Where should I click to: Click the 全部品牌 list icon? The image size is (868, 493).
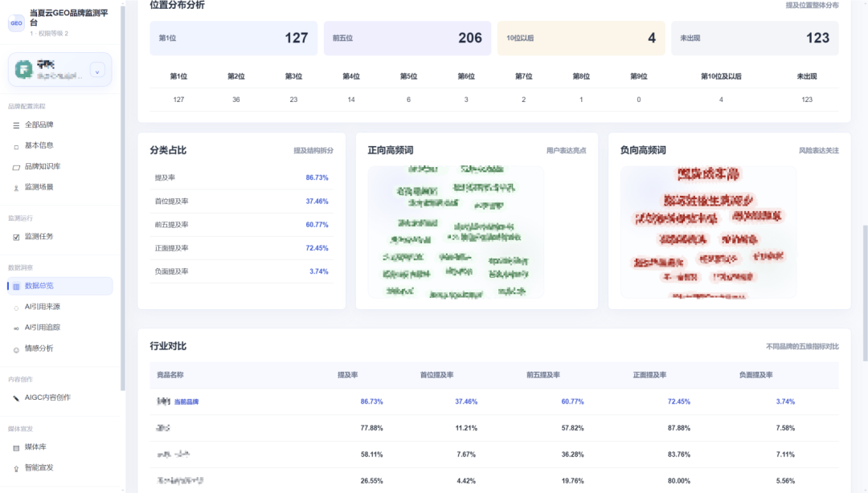pos(16,125)
